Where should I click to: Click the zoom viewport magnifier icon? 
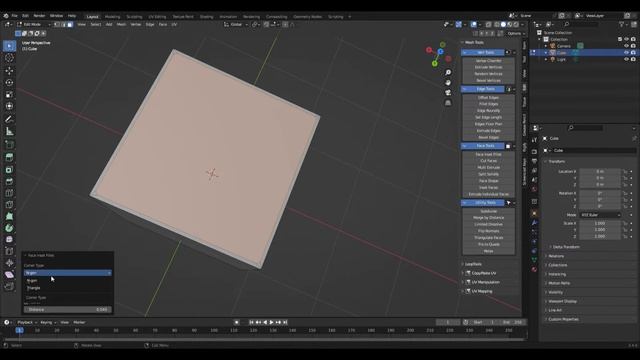448,72
